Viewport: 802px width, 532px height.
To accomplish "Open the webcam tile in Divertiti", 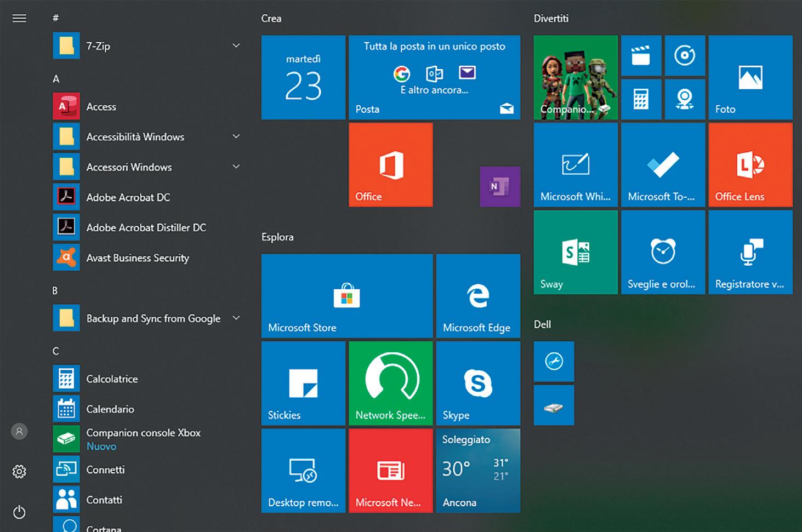I will (685, 99).
